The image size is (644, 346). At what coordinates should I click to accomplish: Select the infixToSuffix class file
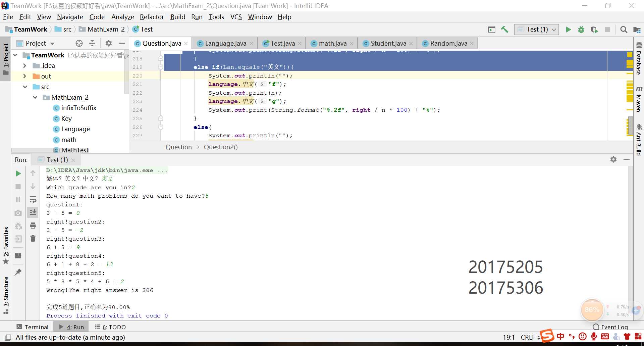75,108
